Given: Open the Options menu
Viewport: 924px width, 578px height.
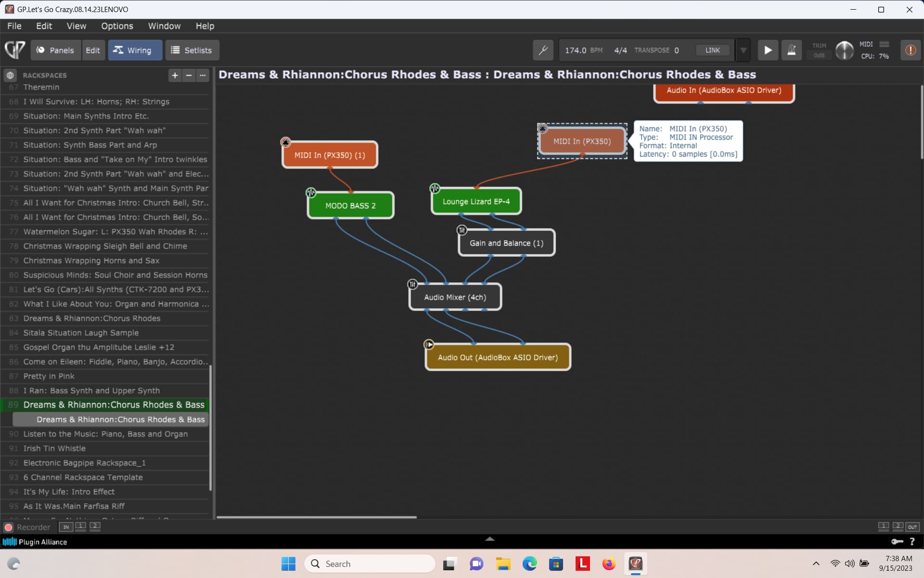Looking at the screenshot, I should coord(117,26).
